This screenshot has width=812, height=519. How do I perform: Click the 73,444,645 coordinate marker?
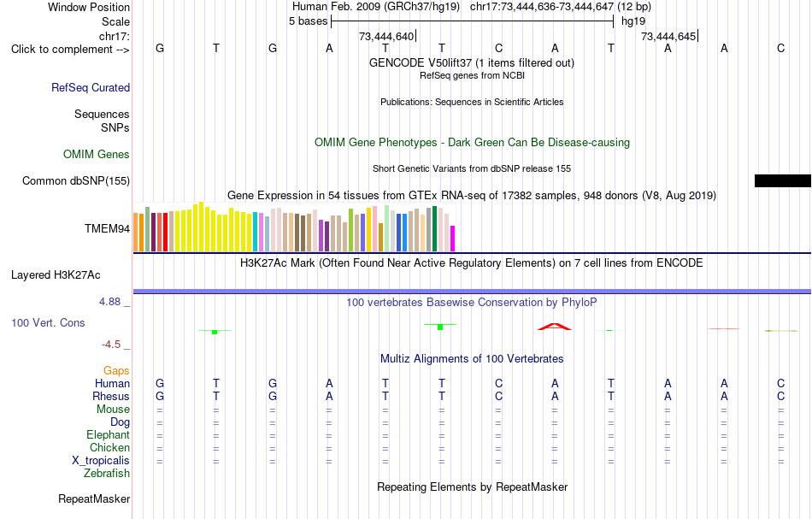tap(668, 36)
